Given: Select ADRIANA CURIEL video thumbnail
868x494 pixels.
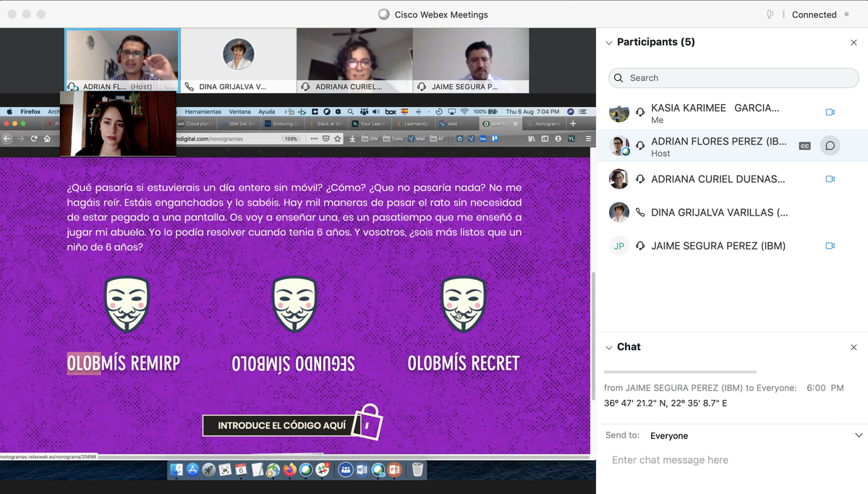Looking at the screenshot, I should coord(354,61).
